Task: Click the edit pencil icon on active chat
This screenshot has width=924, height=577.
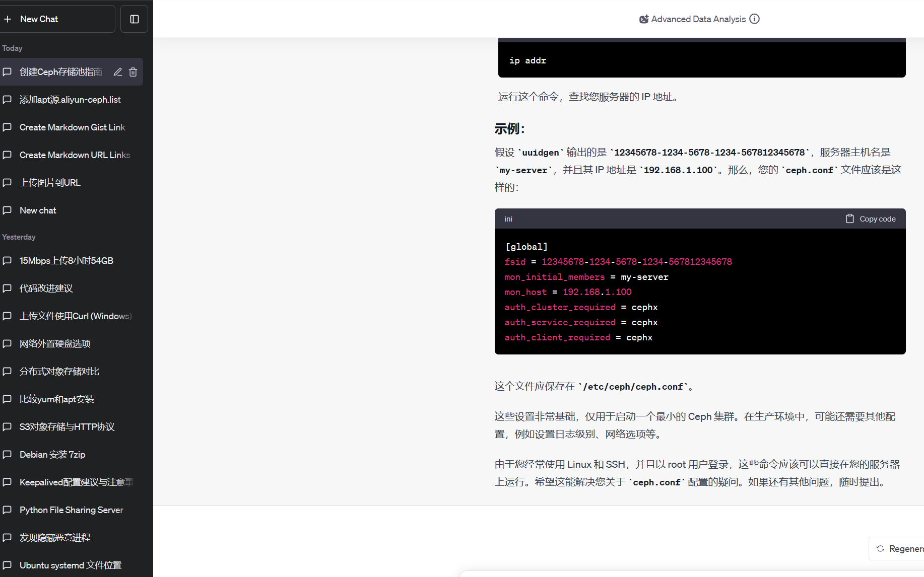Action: (x=117, y=72)
